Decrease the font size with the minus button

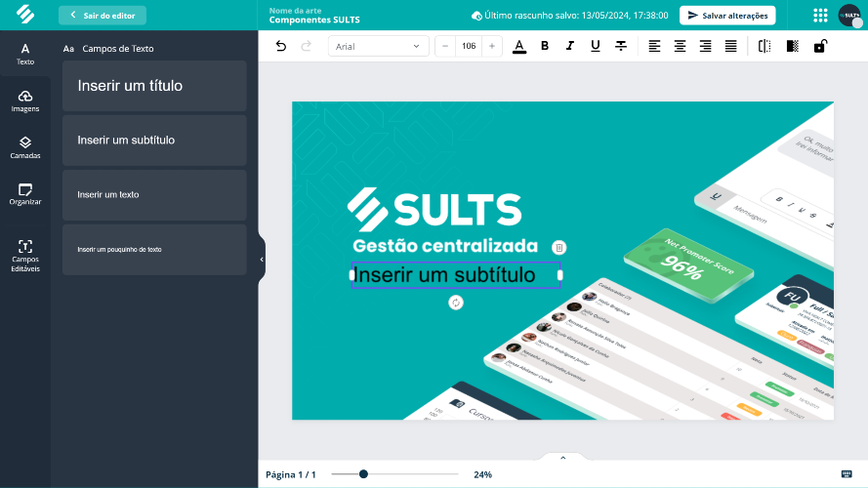pyautogui.click(x=445, y=46)
